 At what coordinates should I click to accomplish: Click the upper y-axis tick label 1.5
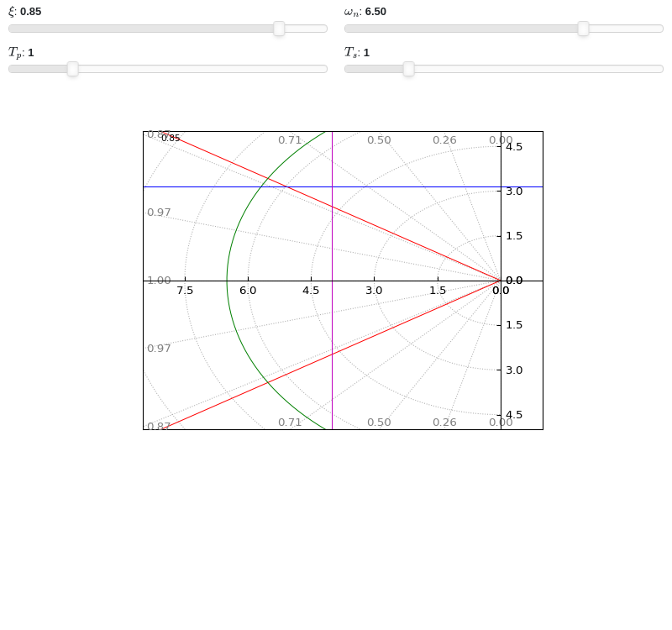(x=514, y=236)
